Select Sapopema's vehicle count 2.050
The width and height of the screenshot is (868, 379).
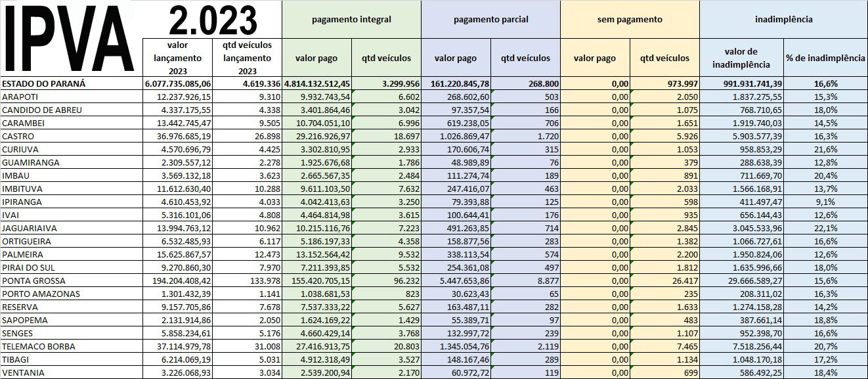(x=247, y=320)
